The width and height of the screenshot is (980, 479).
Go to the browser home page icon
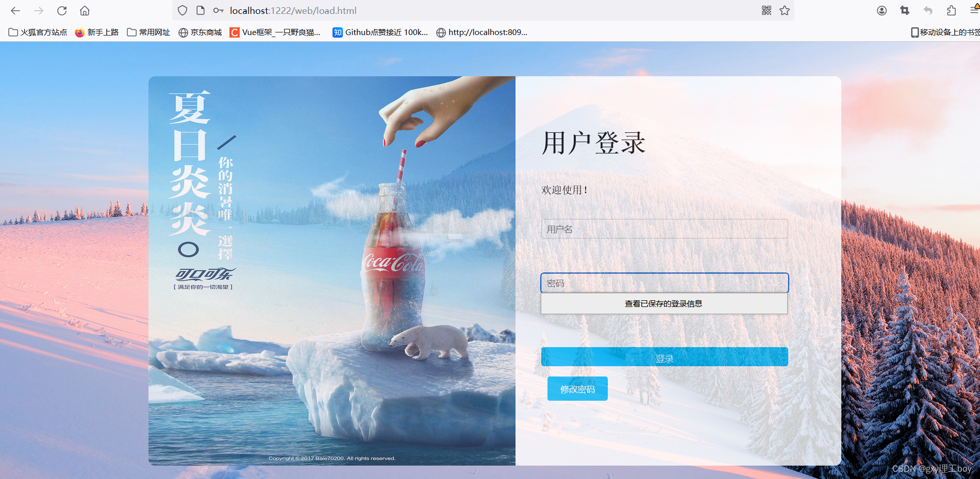pyautogui.click(x=85, y=10)
